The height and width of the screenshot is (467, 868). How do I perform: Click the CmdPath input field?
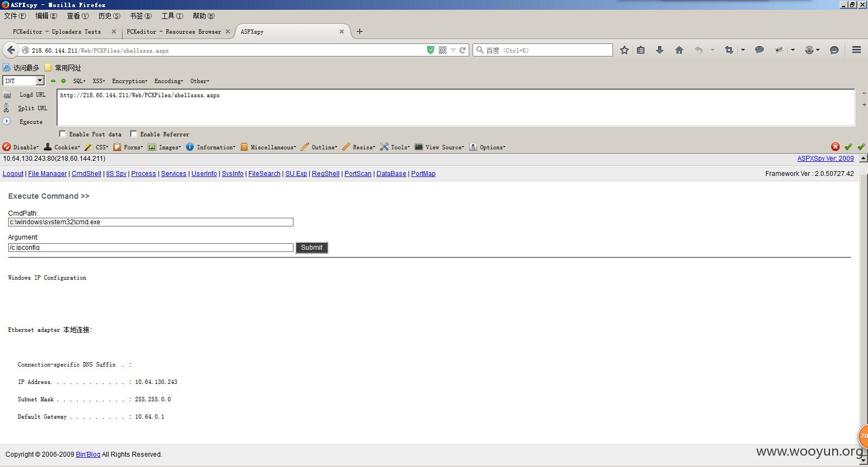151,222
